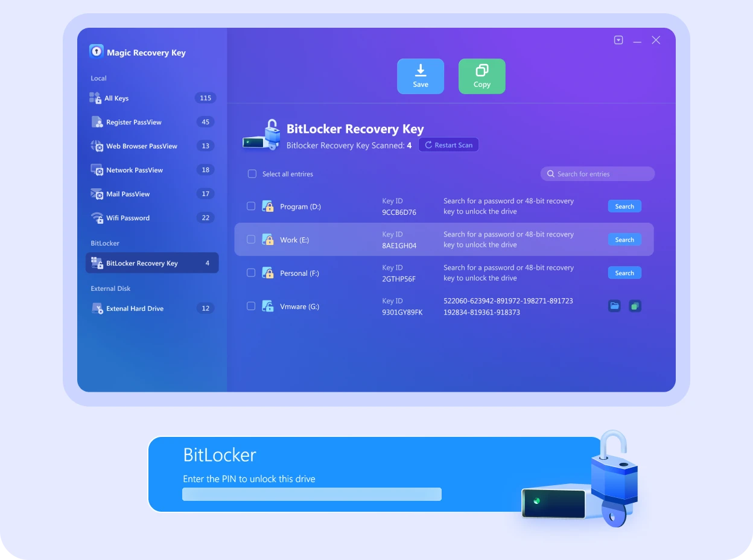Click the Mail PassView envelope icon
The height and width of the screenshot is (560, 753).
(x=97, y=194)
